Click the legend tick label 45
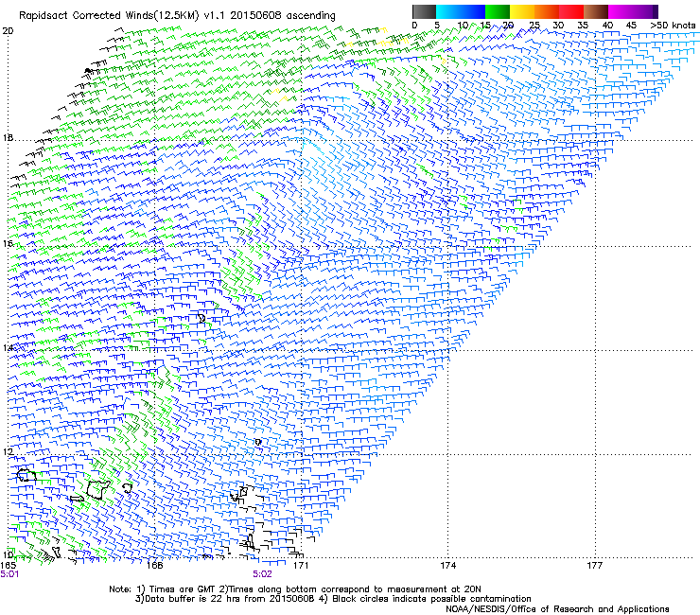 631,26
